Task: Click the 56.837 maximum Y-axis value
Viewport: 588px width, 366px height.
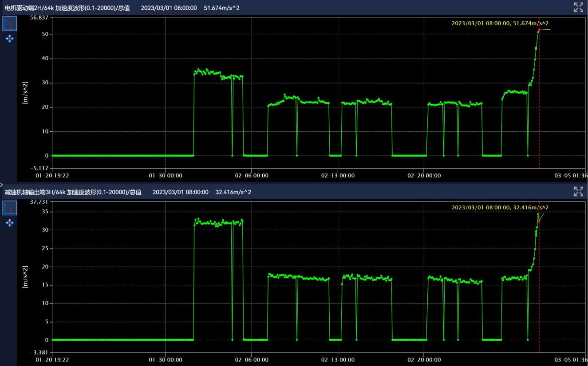Action: 39,18
